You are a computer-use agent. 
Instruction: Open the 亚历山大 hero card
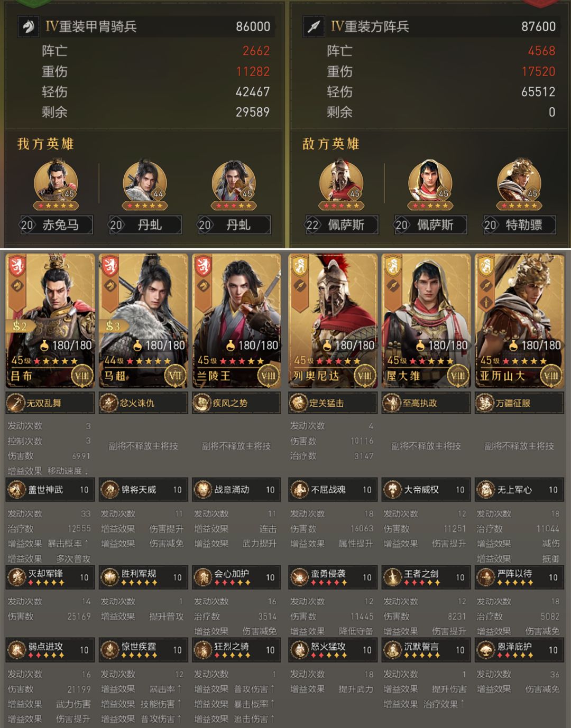(x=519, y=321)
